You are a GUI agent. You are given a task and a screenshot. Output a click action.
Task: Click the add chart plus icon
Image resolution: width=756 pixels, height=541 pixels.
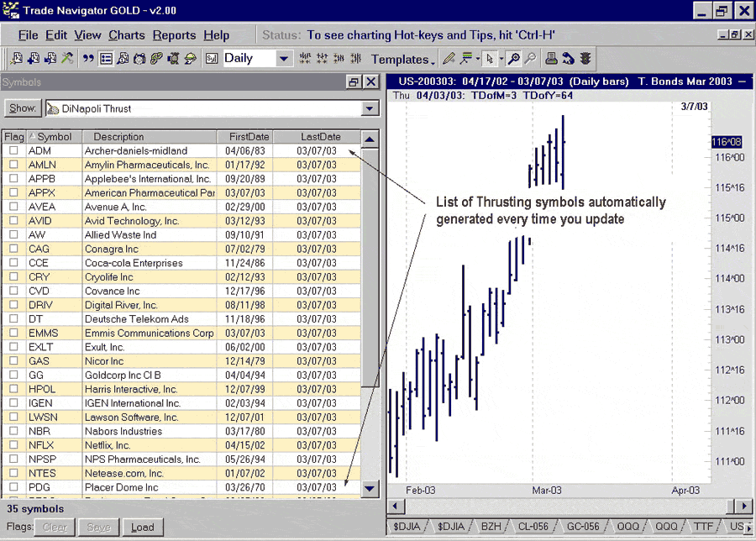[34, 59]
